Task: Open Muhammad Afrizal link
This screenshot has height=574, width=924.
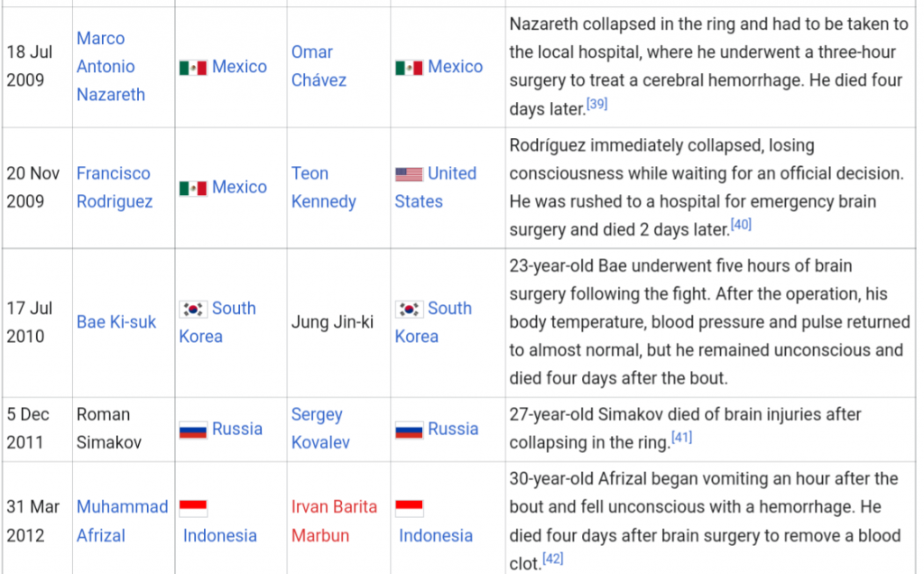Action: 122,521
